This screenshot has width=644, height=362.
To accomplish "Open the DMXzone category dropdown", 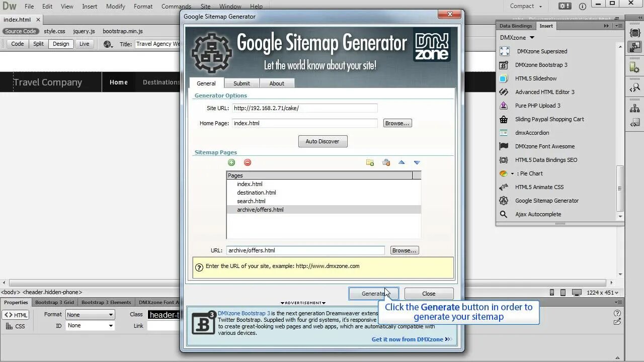I will coord(517,38).
